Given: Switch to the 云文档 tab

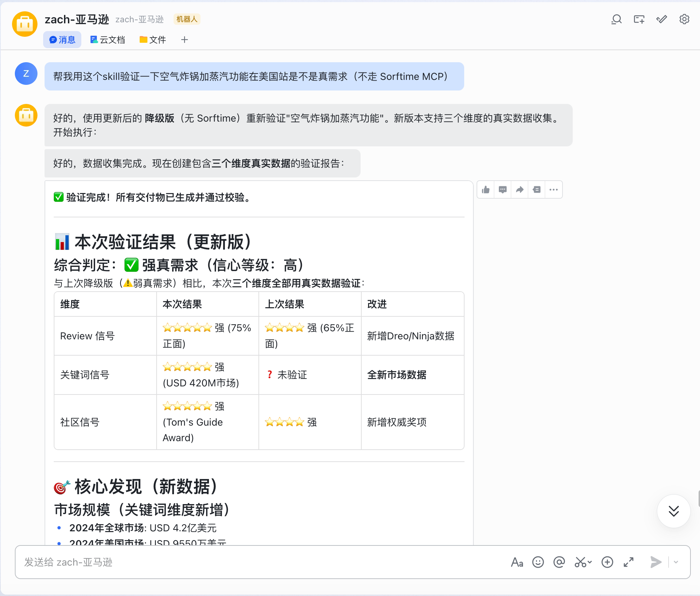Looking at the screenshot, I should click(x=108, y=40).
